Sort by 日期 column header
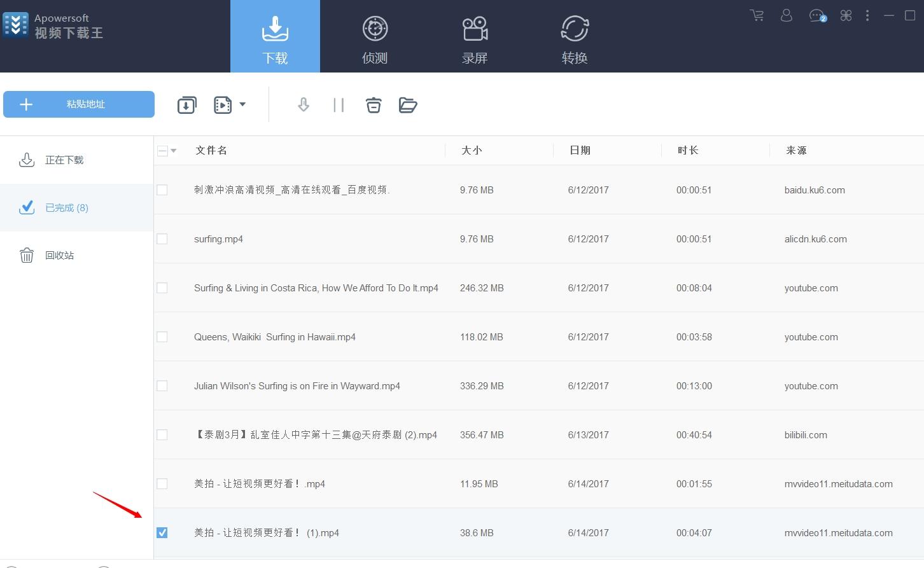The height and width of the screenshot is (568, 924). [580, 150]
